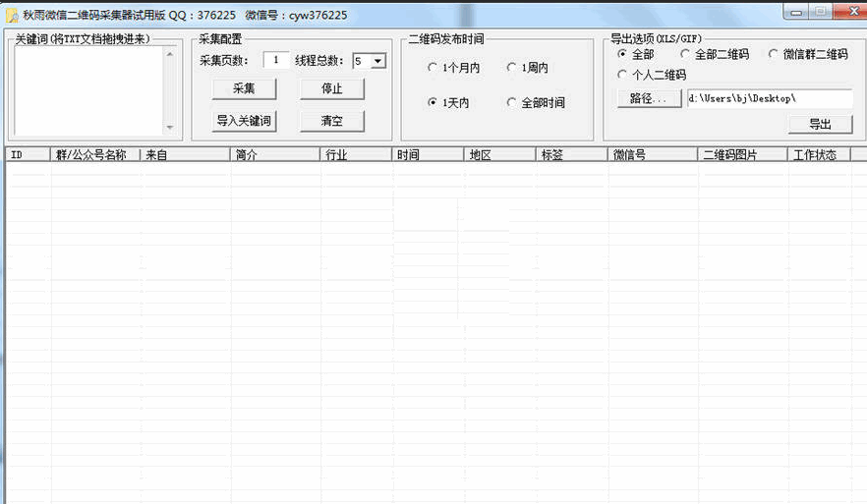Click 导入关键词 to import keywords
Screen dimensions: 867x504
244,121
